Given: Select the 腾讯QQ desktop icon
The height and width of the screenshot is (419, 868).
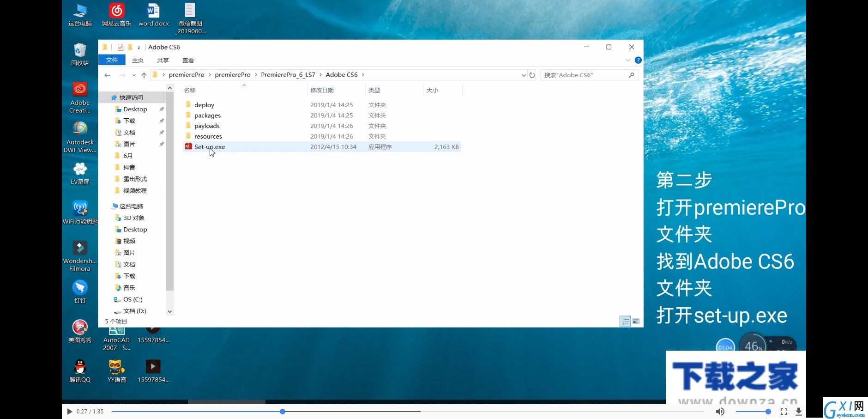Looking at the screenshot, I should coord(80,371).
